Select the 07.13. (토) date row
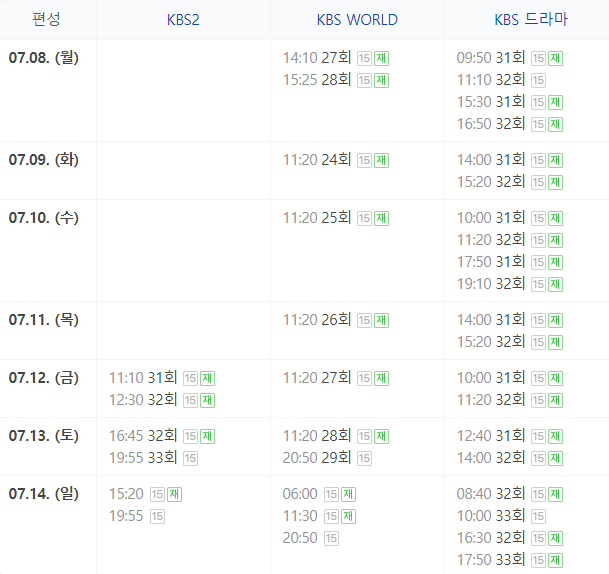 [44, 436]
